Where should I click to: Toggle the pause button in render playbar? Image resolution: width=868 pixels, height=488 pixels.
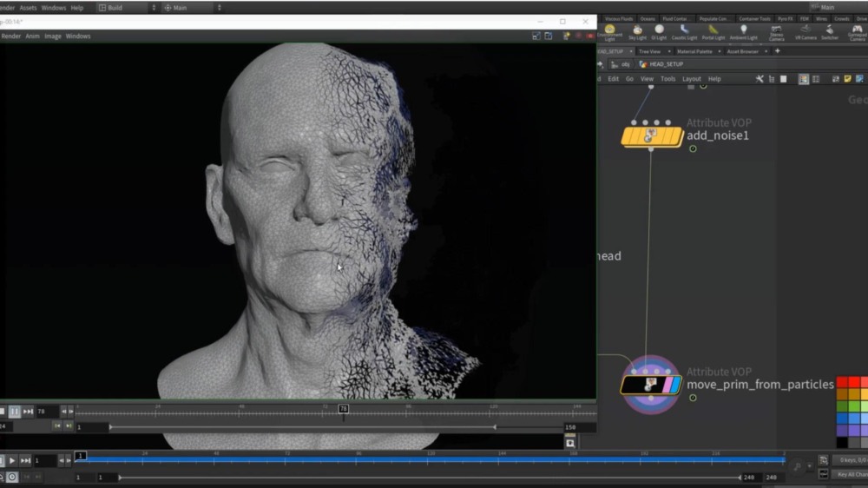tap(15, 412)
